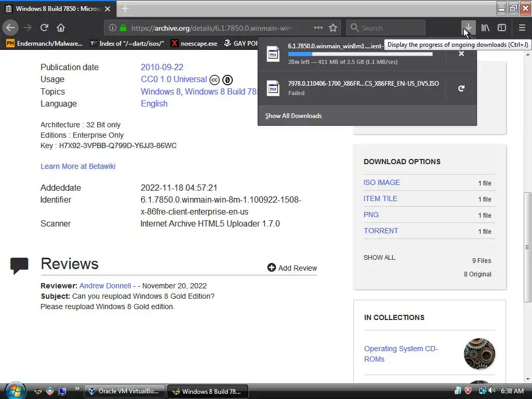Download the ITEM TILE option
This screenshot has width=532, height=399.
coord(380,198)
